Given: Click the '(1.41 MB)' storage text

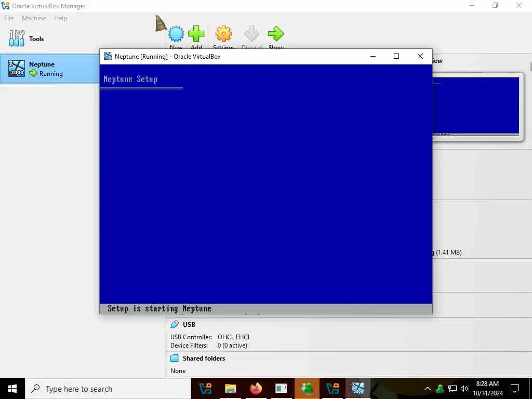Looking at the screenshot, I should [x=448, y=252].
